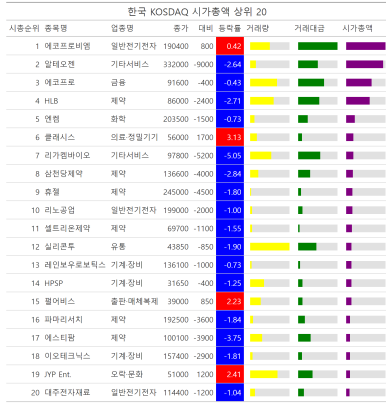Select stock name HLB
Image resolution: width=386 pixels, height=404 pixels.
pyautogui.click(x=51, y=101)
